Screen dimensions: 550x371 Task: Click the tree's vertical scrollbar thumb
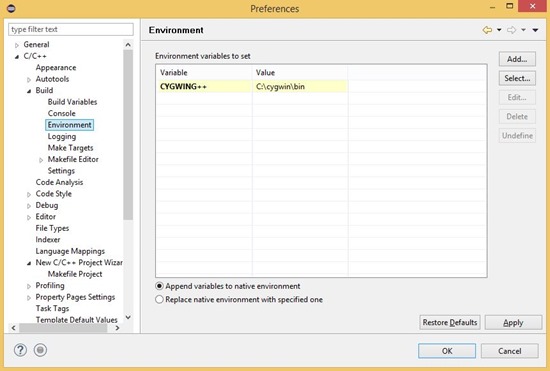tap(128, 135)
